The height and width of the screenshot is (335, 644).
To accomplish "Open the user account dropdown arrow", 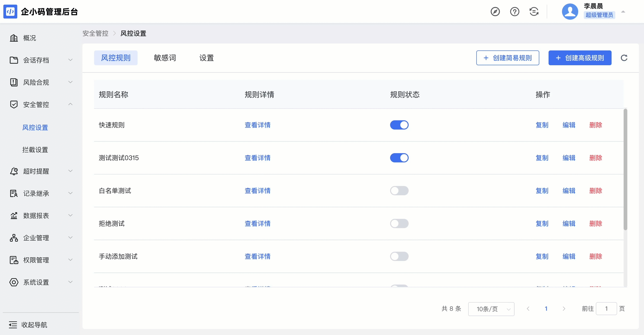I will (x=623, y=12).
